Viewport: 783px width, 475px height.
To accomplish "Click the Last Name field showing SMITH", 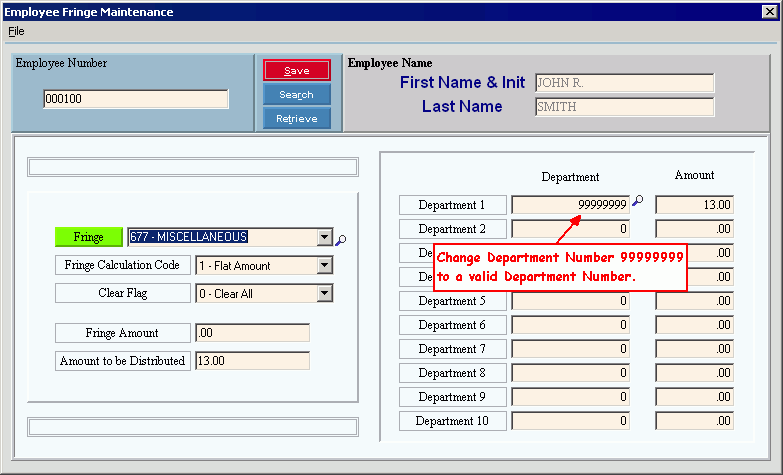I will [x=624, y=107].
